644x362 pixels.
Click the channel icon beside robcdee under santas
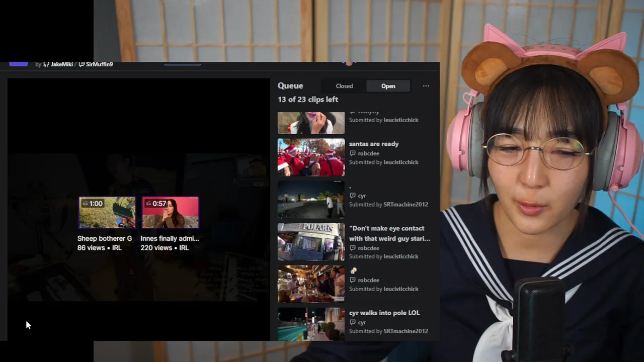click(x=352, y=153)
